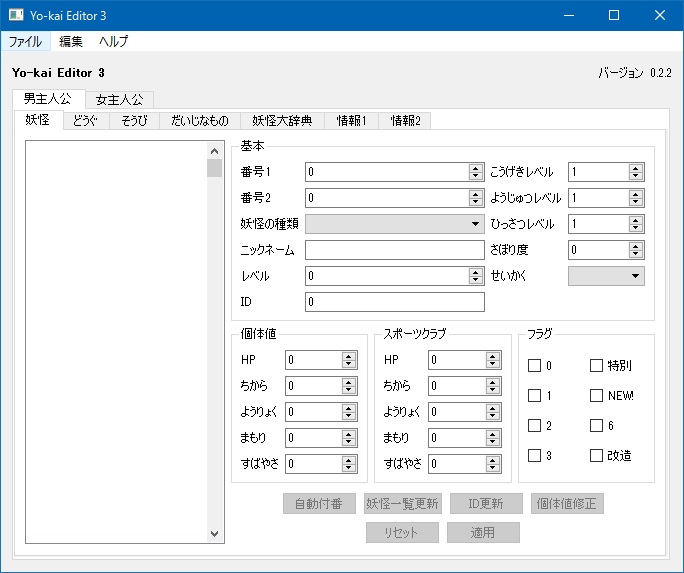This screenshot has width=684, height=573.
Task: Toggle flag 1 checkbox
Action: pyautogui.click(x=534, y=396)
